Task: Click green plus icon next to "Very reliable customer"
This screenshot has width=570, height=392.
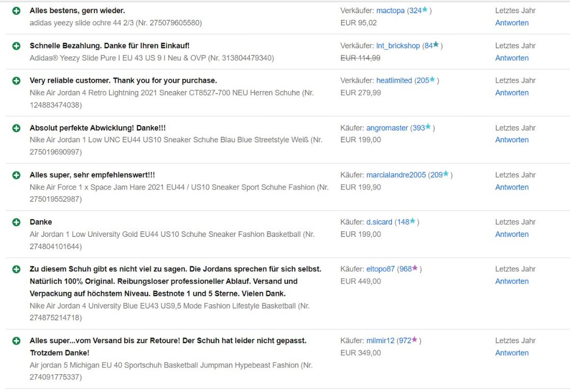Action: click(x=16, y=80)
